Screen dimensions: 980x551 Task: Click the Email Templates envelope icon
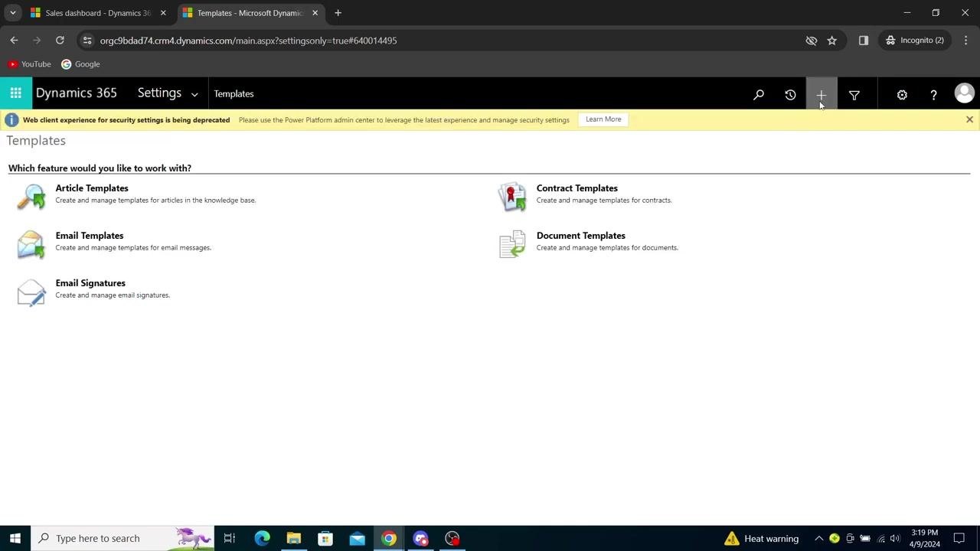point(31,245)
